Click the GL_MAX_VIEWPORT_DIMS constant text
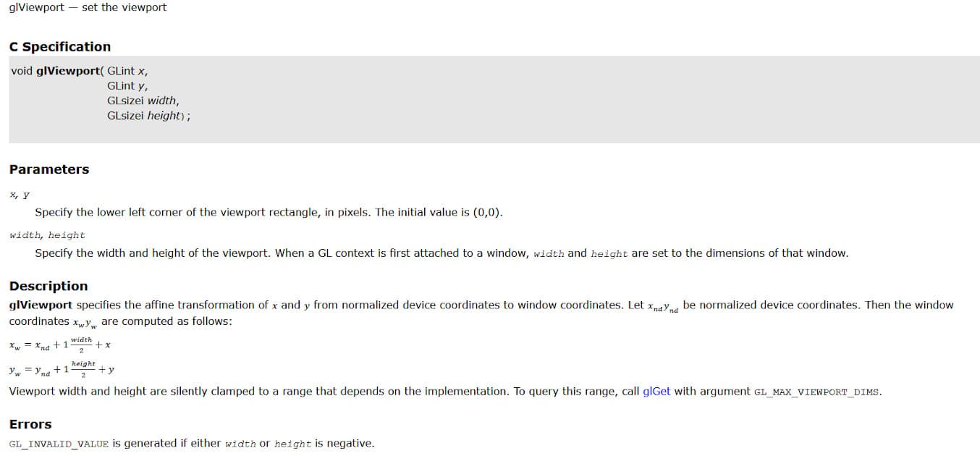 coord(817,392)
